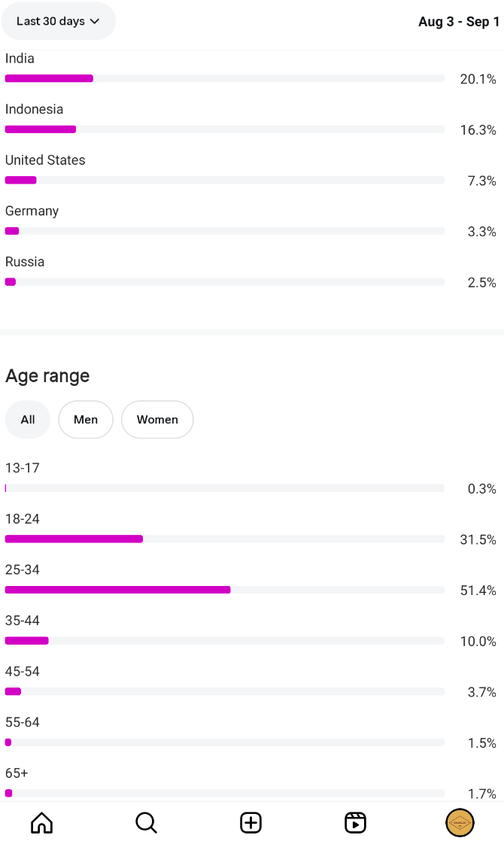Image resolution: width=504 pixels, height=841 pixels.
Task: Click the Age range heading
Action: pos(47,376)
